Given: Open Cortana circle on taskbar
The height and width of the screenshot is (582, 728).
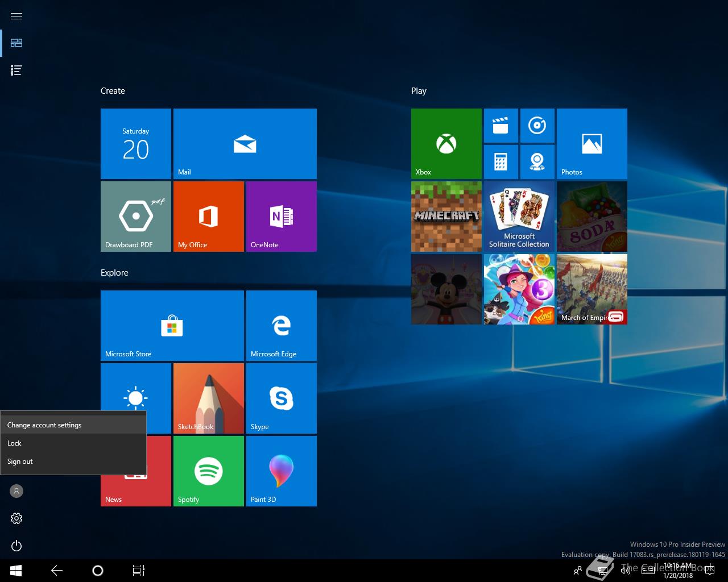Looking at the screenshot, I should point(98,571).
